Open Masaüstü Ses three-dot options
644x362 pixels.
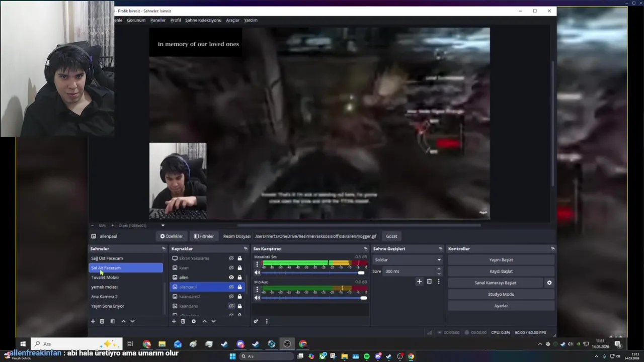pos(257,264)
